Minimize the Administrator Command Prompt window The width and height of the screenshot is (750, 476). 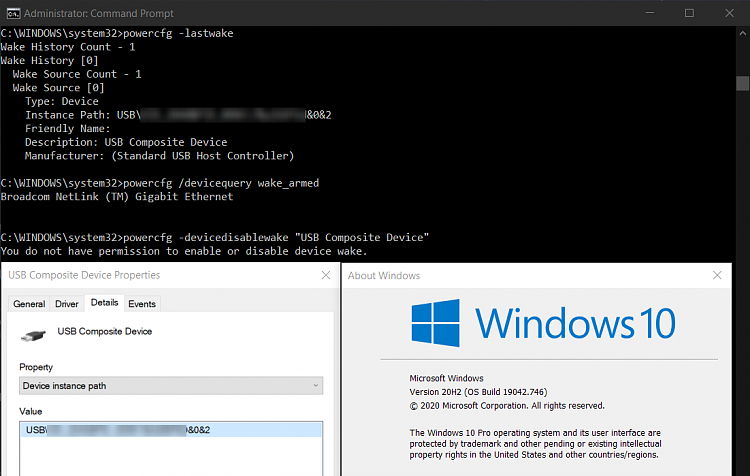click(650, 13)
